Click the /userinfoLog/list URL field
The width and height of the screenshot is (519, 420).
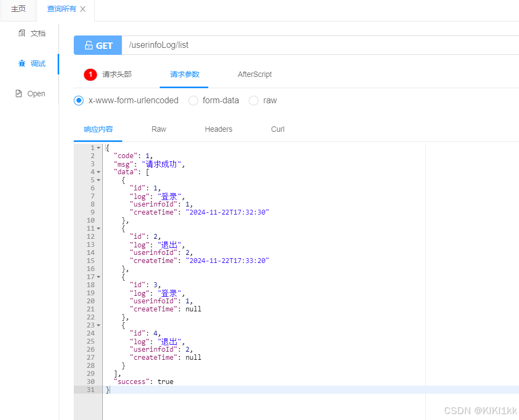click(158, 45)
